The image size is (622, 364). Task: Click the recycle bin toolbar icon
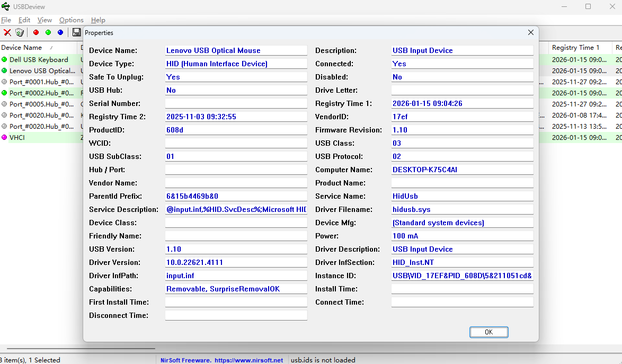pos(20,32)
